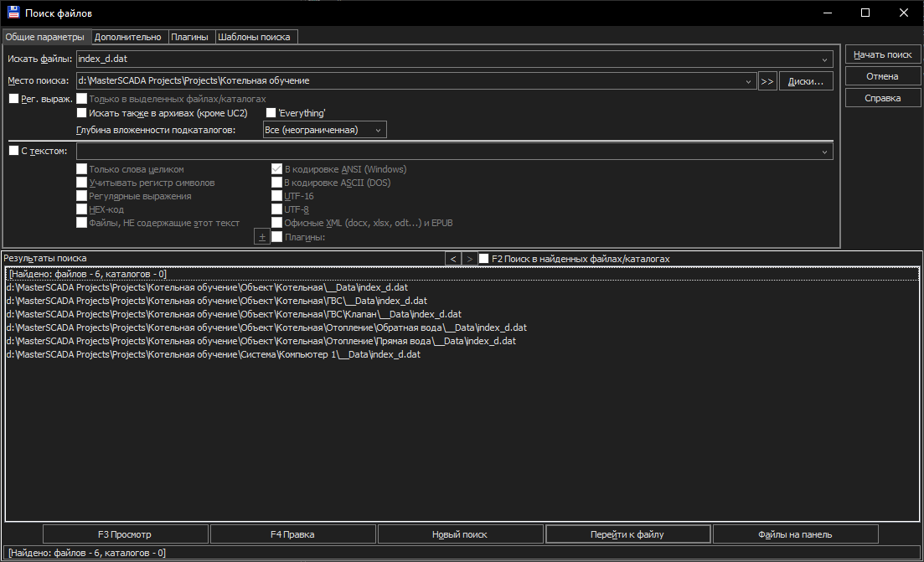Click 'Новый поиск' button

(x=460, y=534)
